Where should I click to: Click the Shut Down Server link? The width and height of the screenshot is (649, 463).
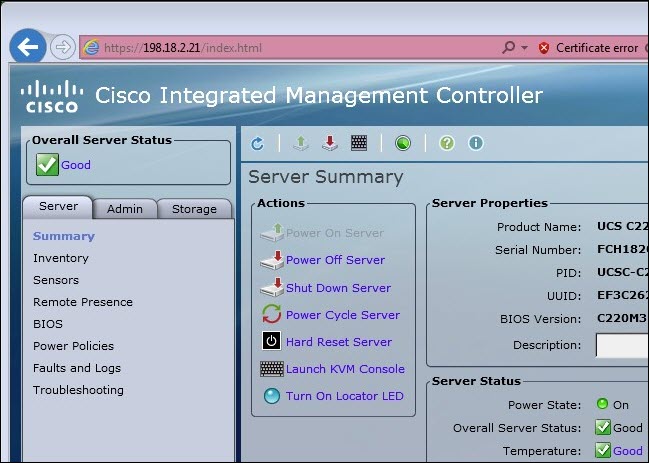pos(338,288)
